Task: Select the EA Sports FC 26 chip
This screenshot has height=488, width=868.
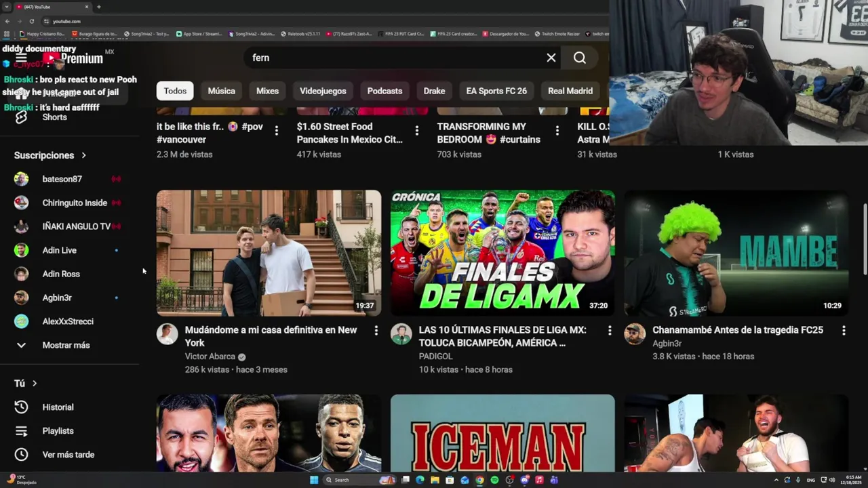Action: click(496, 91)
